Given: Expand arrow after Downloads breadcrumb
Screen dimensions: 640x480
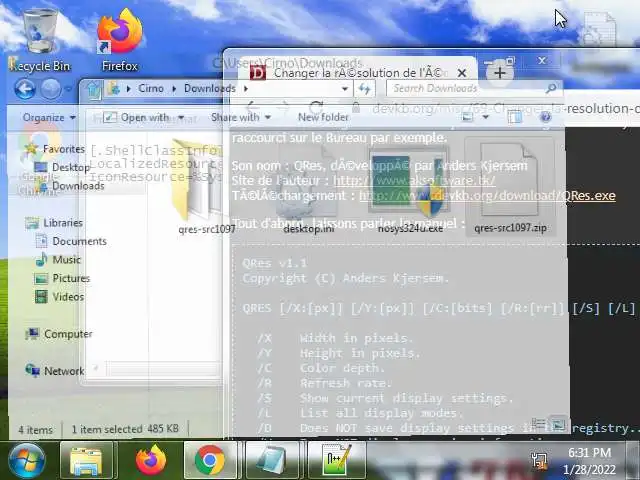Looking at the screenshot, I should pyautogui.click(x=246, y=88).
